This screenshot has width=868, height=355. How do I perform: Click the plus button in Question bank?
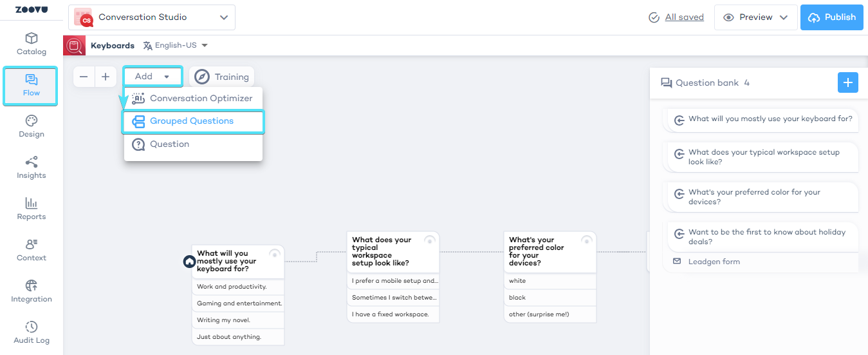(847, 82)
